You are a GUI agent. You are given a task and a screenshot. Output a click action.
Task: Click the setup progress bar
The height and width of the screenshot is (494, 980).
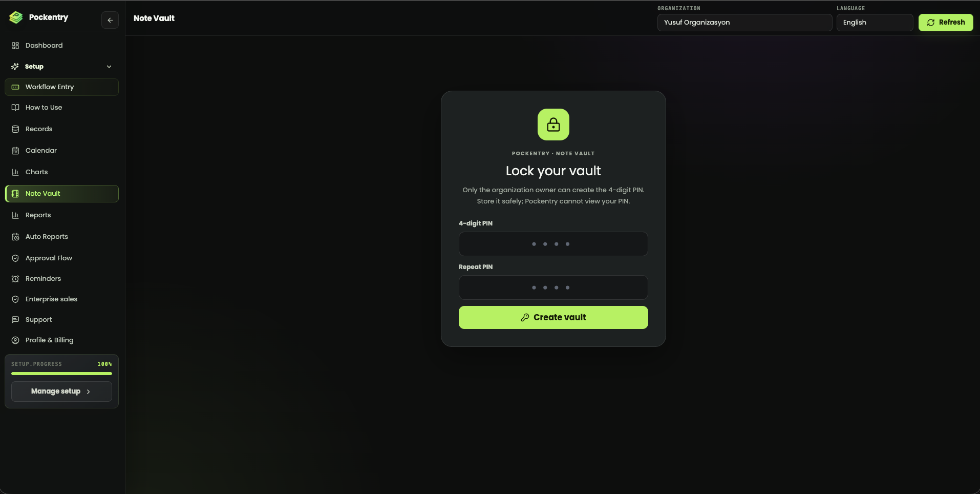[61, 374]
